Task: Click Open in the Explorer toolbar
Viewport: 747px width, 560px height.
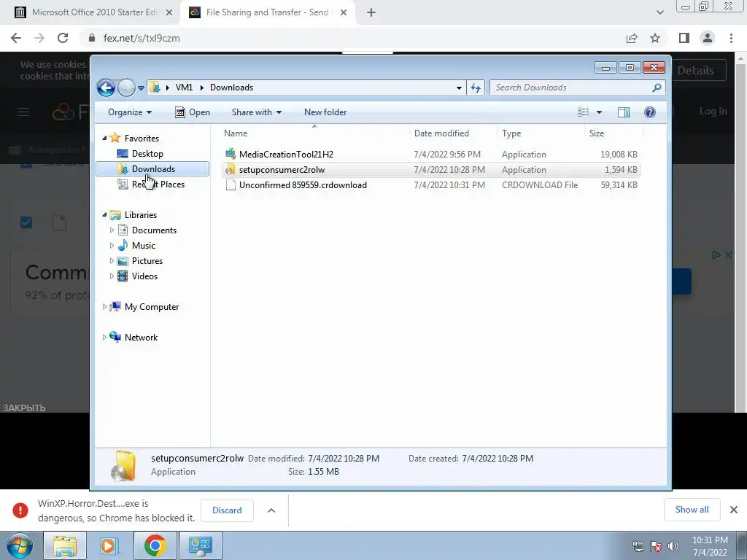Action: tap(193, 112)
